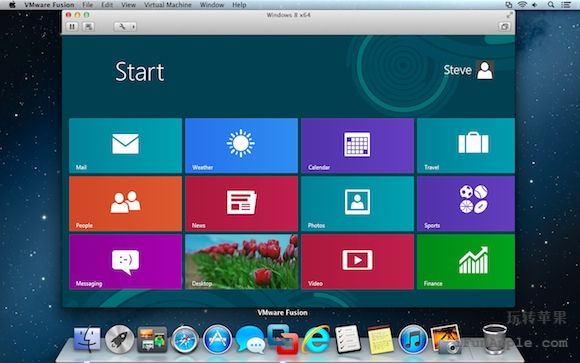This screenshot has width=580, height=363.
Task: Open the Messaging tile
Action: coord(125,262)
